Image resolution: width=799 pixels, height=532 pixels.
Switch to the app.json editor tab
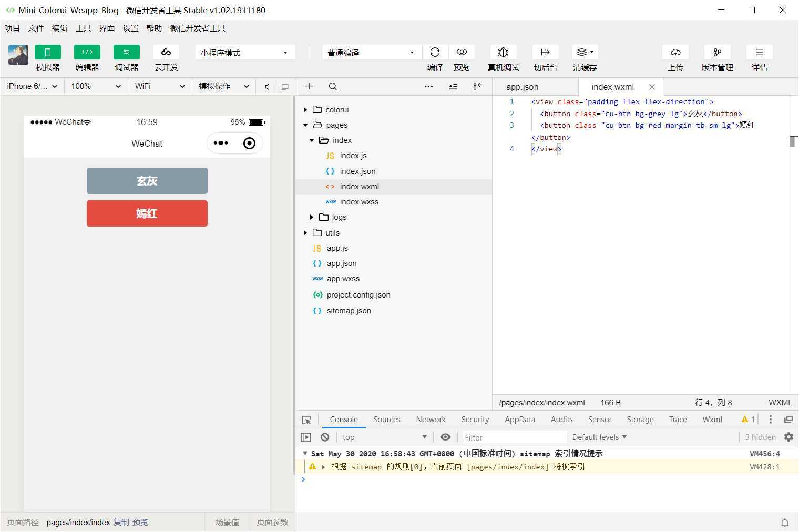pos(523,87)
